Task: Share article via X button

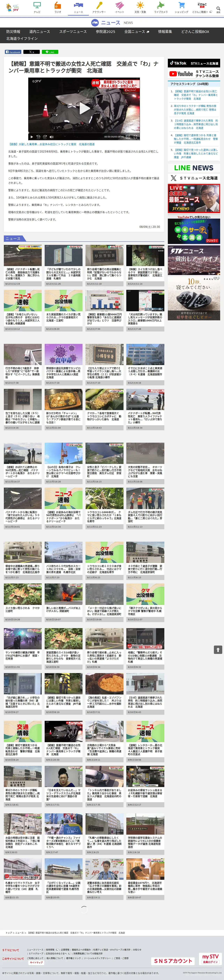Action: pos(31,52)
